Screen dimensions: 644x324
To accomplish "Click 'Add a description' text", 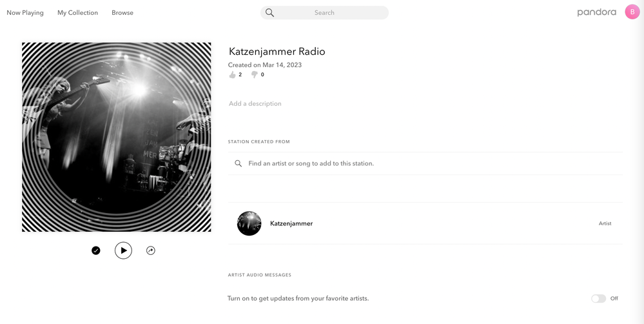I will point(255,104).
